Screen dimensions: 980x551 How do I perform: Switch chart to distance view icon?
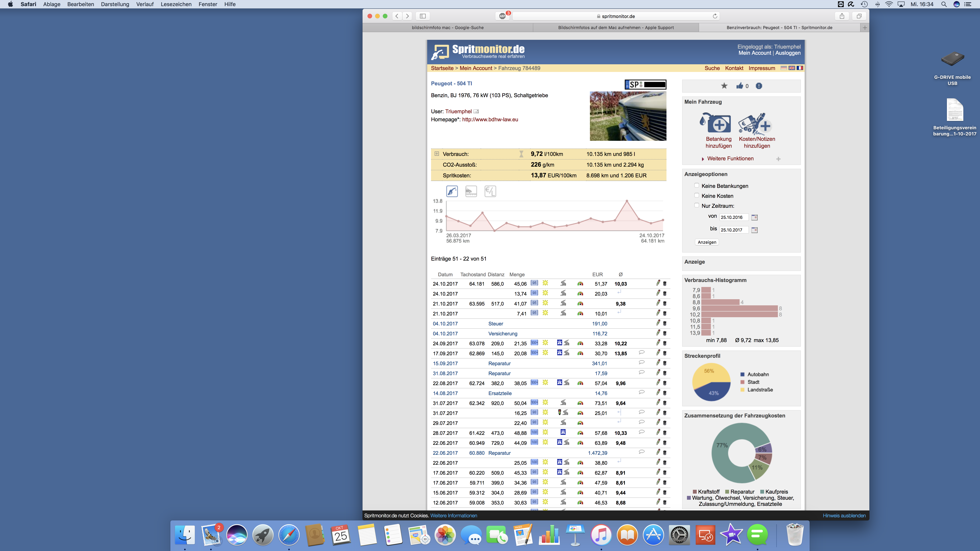point(471,191)
